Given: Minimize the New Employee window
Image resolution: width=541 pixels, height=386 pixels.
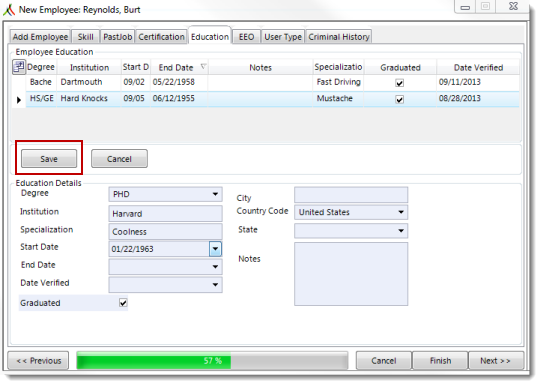Looking at the screenshot, I should 465,7.
